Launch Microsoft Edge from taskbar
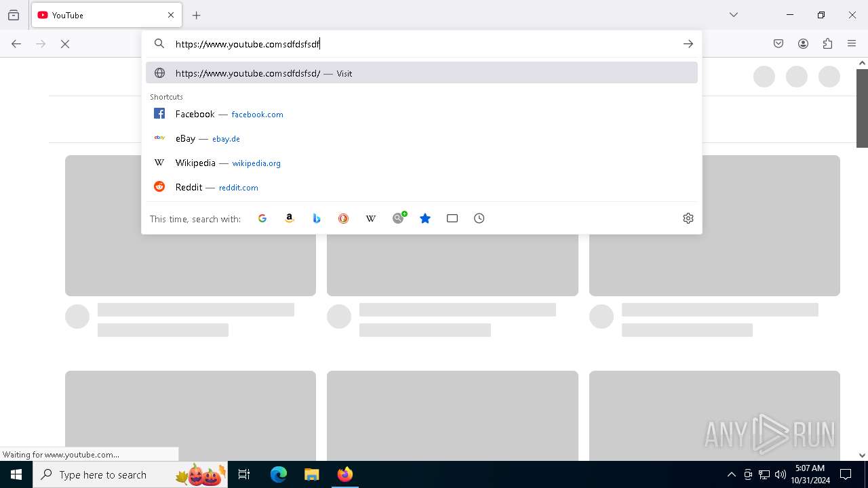 click(279, 474)
